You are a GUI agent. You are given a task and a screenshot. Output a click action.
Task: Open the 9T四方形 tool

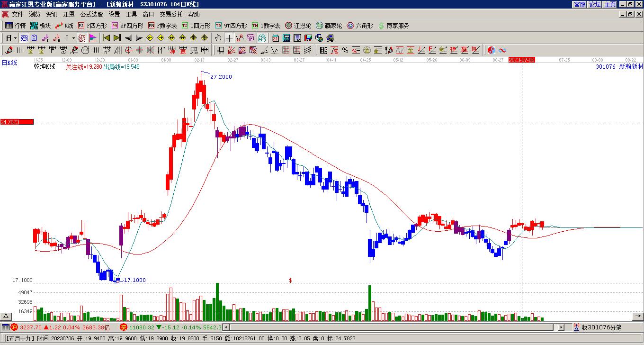(x=231, y=26)
